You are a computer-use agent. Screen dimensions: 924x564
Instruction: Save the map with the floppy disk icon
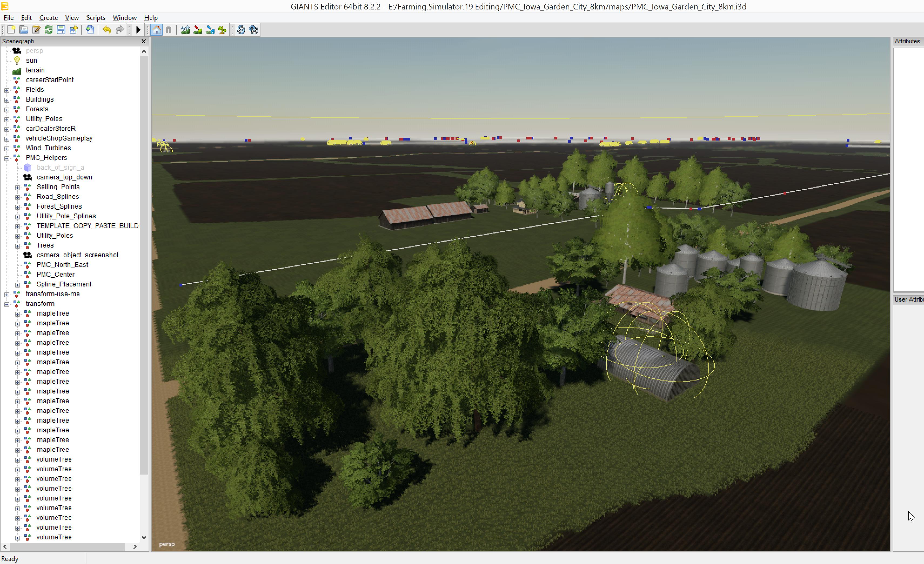[61, 30]
